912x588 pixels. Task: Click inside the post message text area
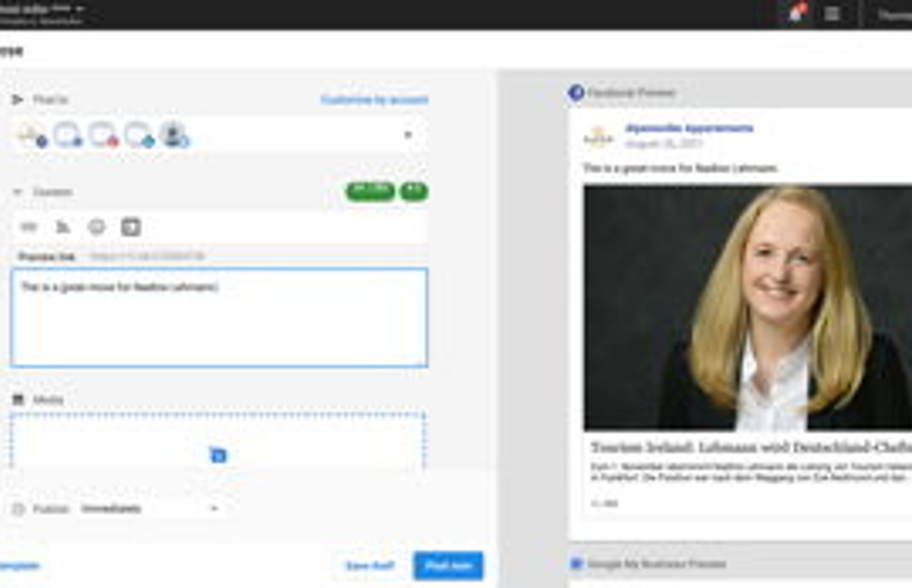(x=219, y=317)
